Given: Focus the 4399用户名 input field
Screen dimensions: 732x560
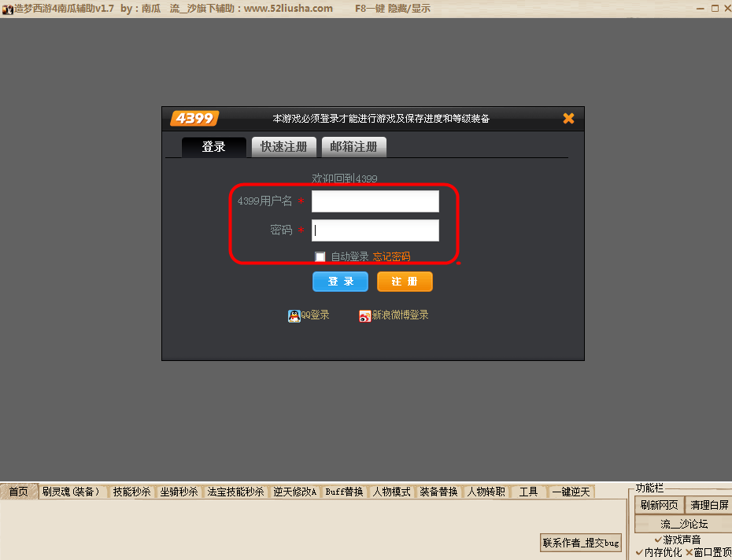Looking at the screenshot, I should (375, 201).
